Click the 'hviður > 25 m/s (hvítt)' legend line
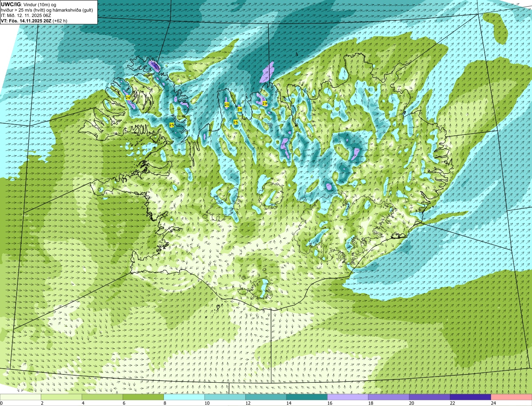 47,10
